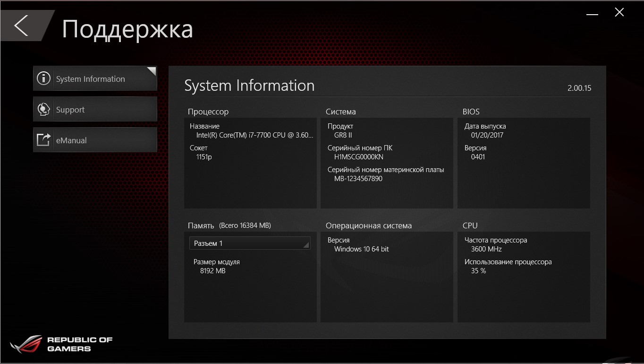The width and height of the screenshot is (644, 364).
Task: Close the ROG support window
Action: [x=619, y=13]
